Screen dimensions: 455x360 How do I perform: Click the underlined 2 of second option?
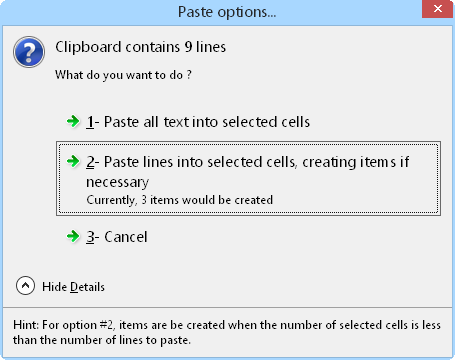tap(90, 162)
